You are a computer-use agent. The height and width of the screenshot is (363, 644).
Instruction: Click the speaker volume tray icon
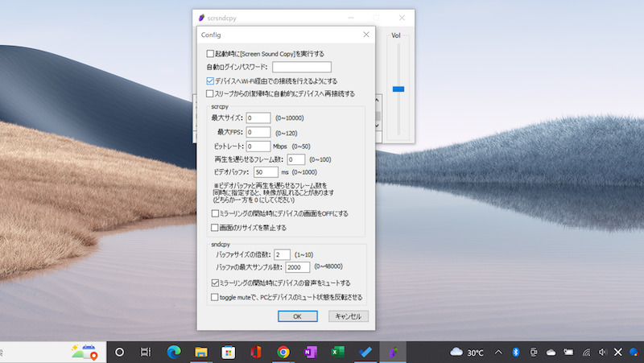[x=602, y=353]
